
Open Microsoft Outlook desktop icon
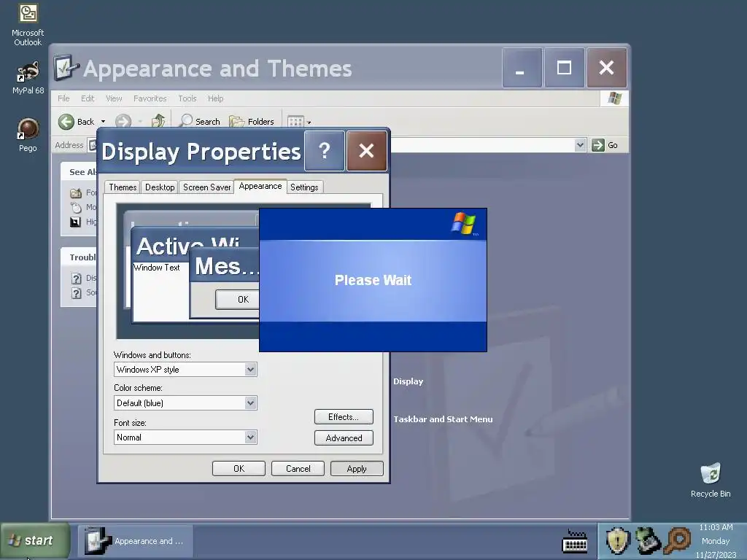[x=28, y=25]
